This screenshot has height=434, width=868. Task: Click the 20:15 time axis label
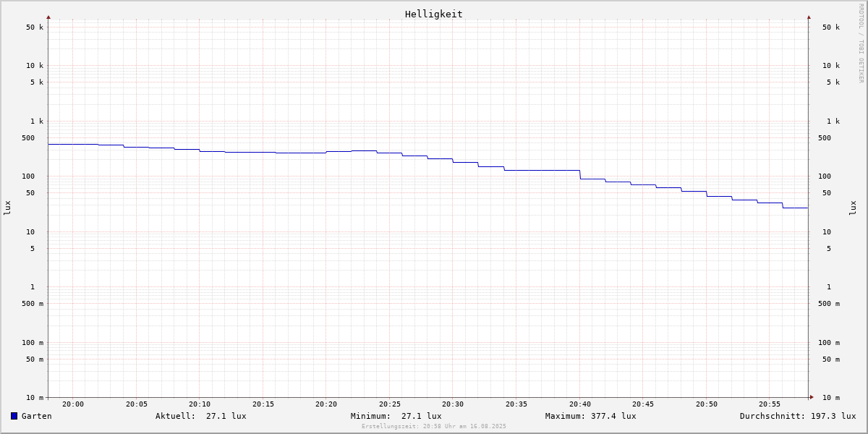(x=263, y=404)
